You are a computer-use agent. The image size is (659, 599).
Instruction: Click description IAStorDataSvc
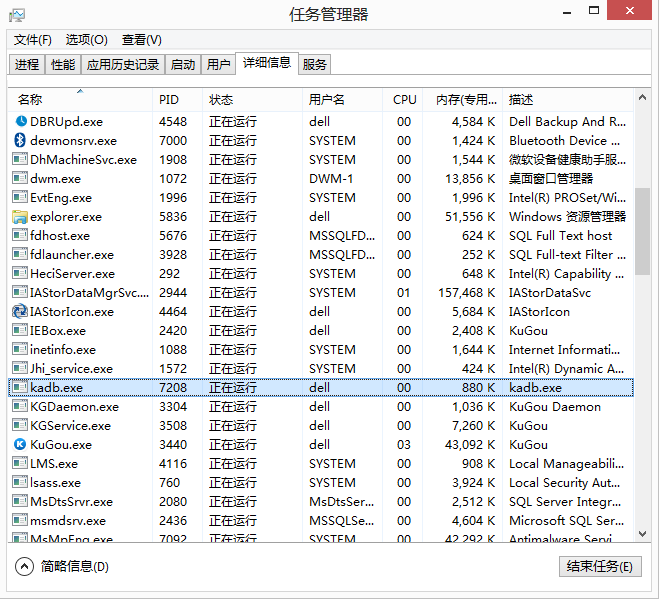pyautogui.click(x=550, y=292)
